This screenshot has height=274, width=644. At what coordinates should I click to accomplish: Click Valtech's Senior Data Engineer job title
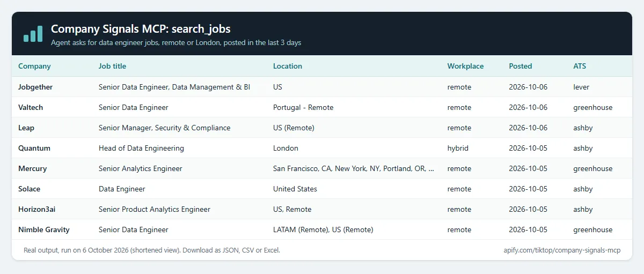coord(134,107)
